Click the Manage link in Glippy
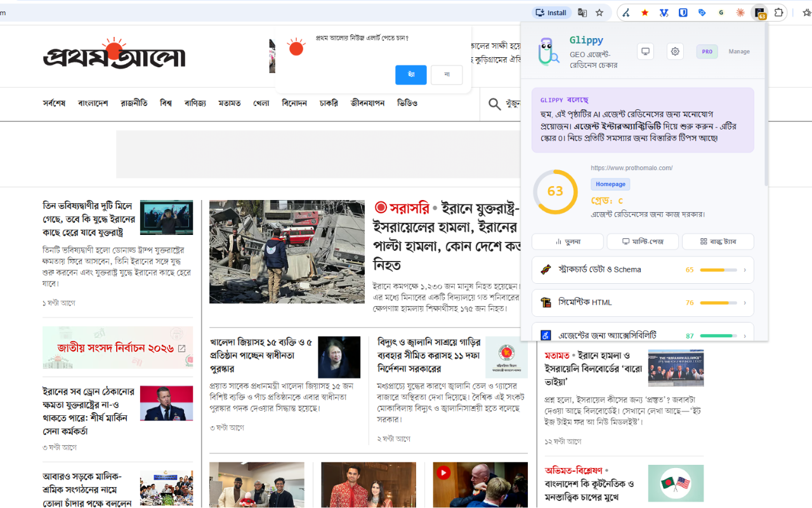Image resolution: width=812 pixels, height=508 pixels. (x=739, y=51)
